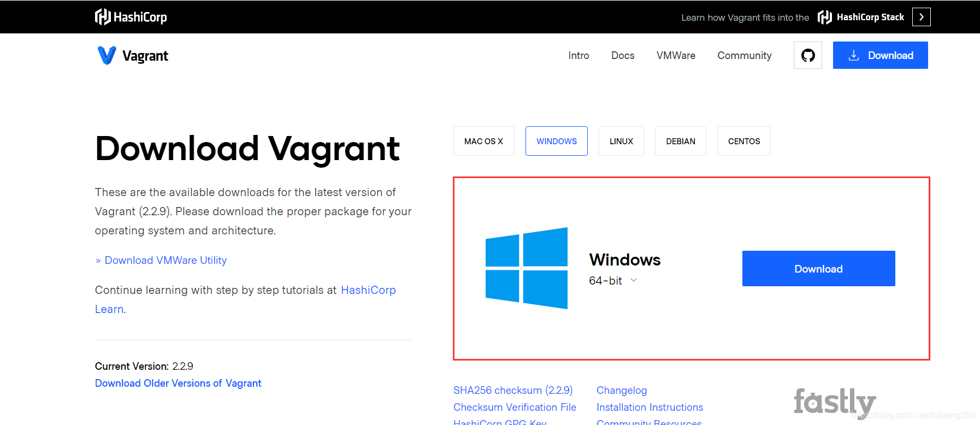The width and height of the screenshot is (980, 425).
Task: Click the HashiCorp logo in top bar
Action: click(131, 17)
